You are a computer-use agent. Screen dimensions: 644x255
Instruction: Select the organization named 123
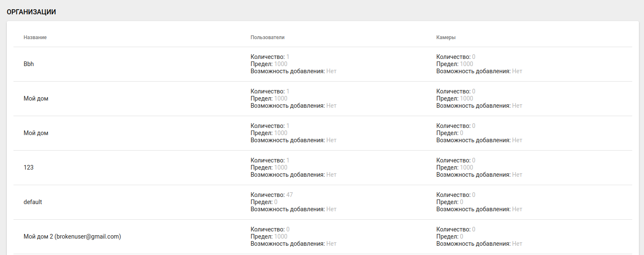29,167
